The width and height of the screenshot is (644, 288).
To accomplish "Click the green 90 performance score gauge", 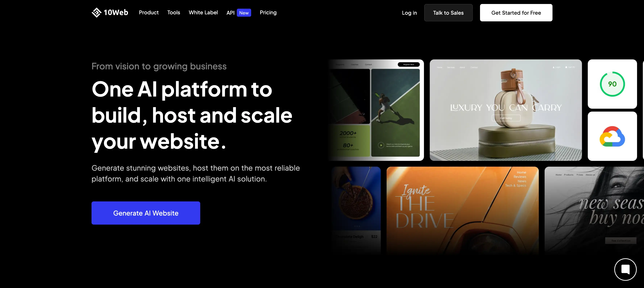I will (x=612, y=84).
